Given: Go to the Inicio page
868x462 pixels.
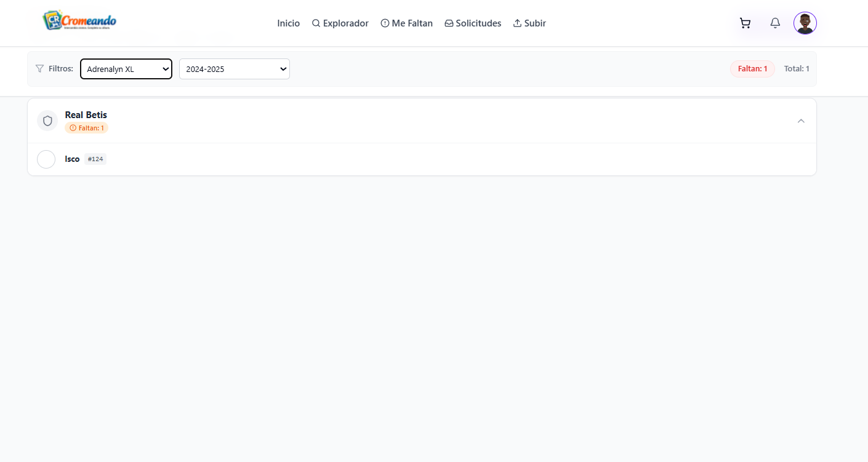Looking at the screenshot, I should 288,23.
